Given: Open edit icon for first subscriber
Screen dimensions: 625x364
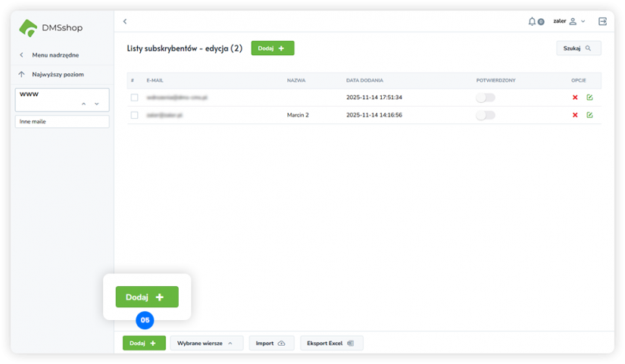Looking at the screenshot, I should (589, 98).
